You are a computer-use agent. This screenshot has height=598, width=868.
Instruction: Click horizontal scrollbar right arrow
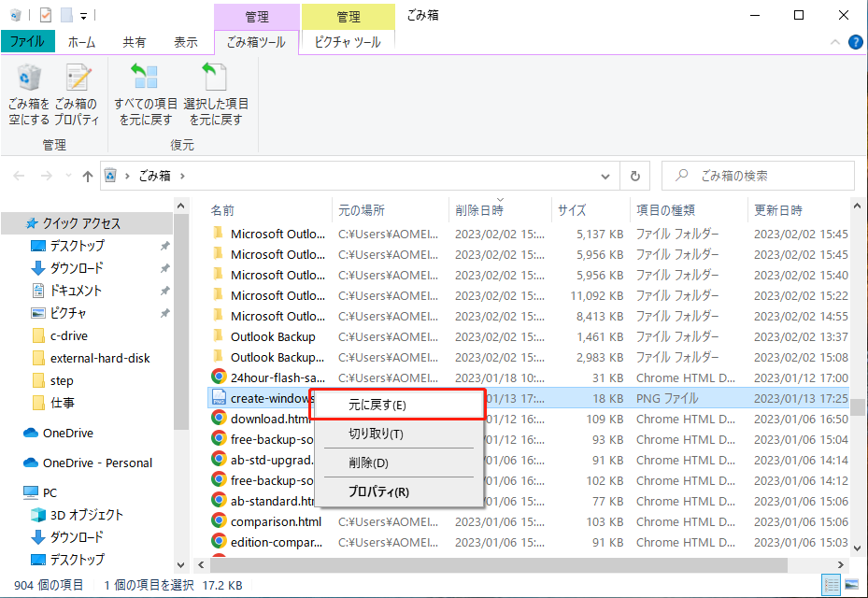coord(840,564)
